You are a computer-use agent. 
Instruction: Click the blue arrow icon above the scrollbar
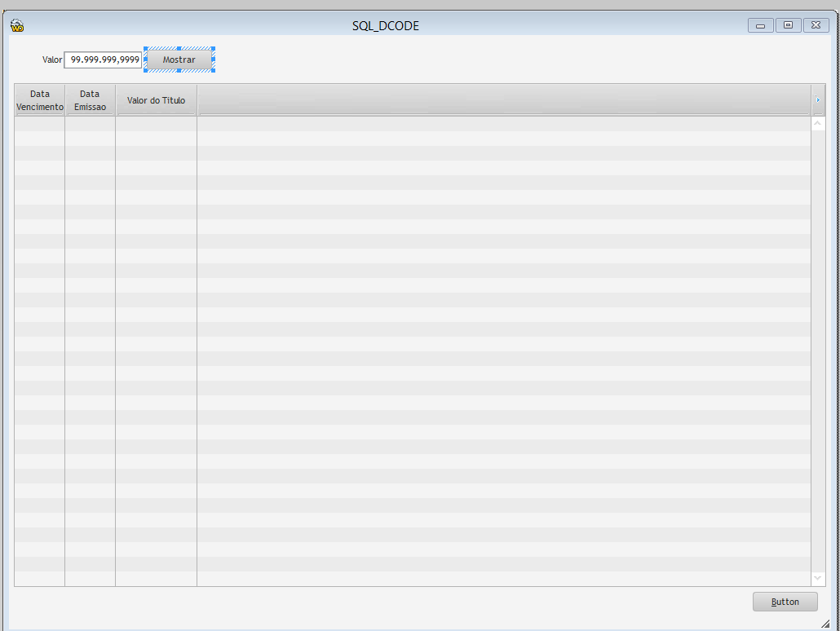[818, 99]
